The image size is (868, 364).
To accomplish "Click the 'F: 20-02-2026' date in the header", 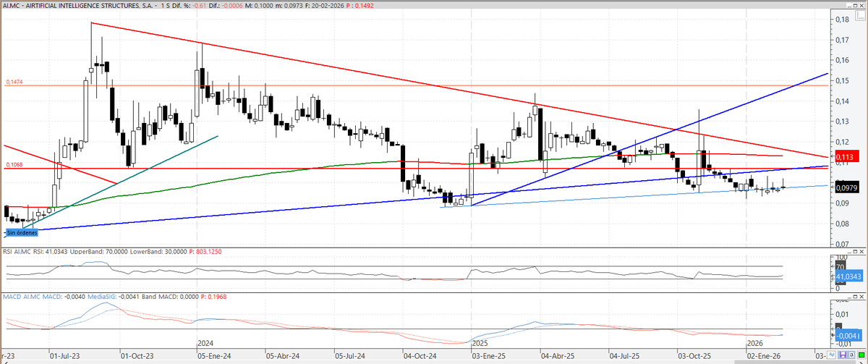I will (324, 5).
